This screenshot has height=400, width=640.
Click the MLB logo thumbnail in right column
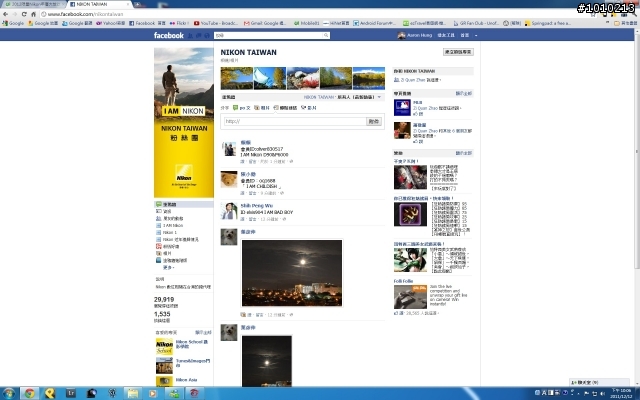coord(402,108)
